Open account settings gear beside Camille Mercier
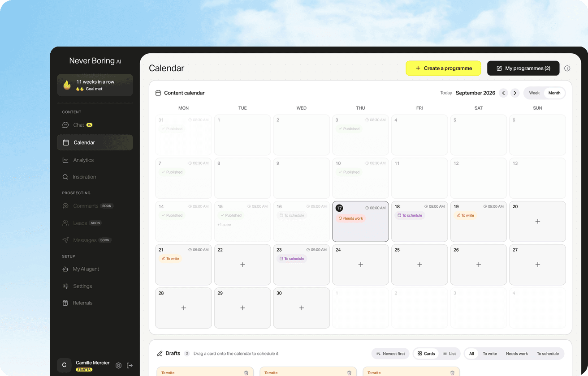 (x=118, y=365)
